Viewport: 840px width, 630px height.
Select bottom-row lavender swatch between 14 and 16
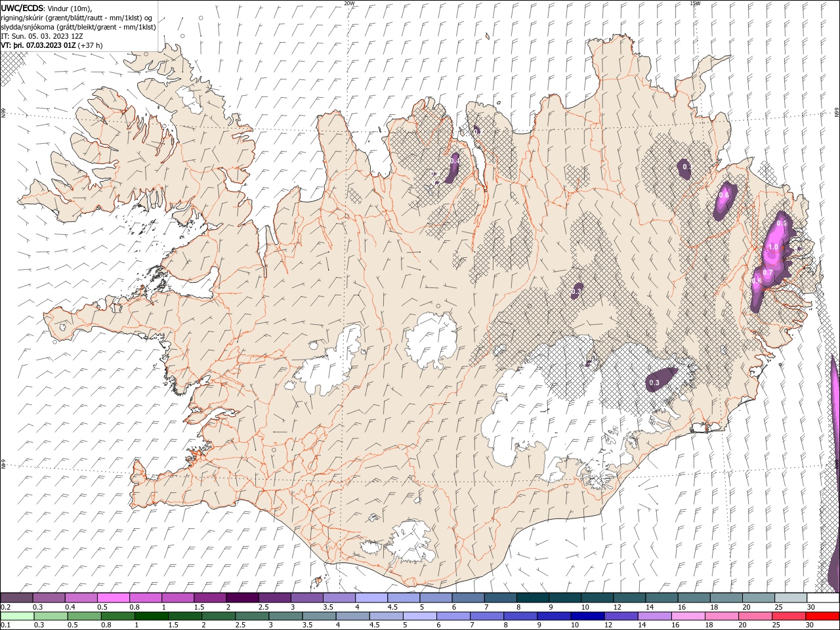[654, 616]
